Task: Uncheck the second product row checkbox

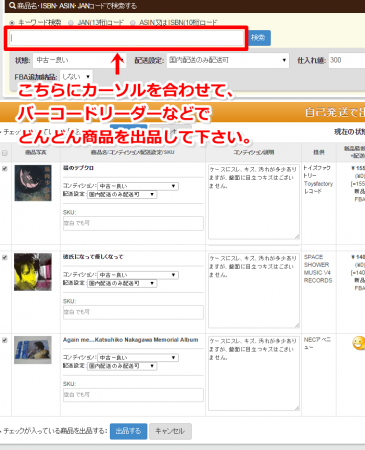Action: pyautogui.click(x=5, y=257)
